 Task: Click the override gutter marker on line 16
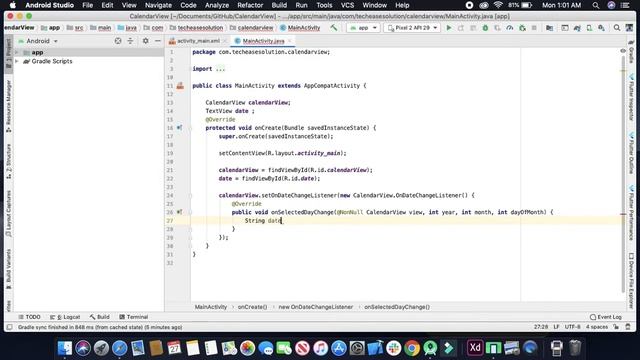coord(179,128)
